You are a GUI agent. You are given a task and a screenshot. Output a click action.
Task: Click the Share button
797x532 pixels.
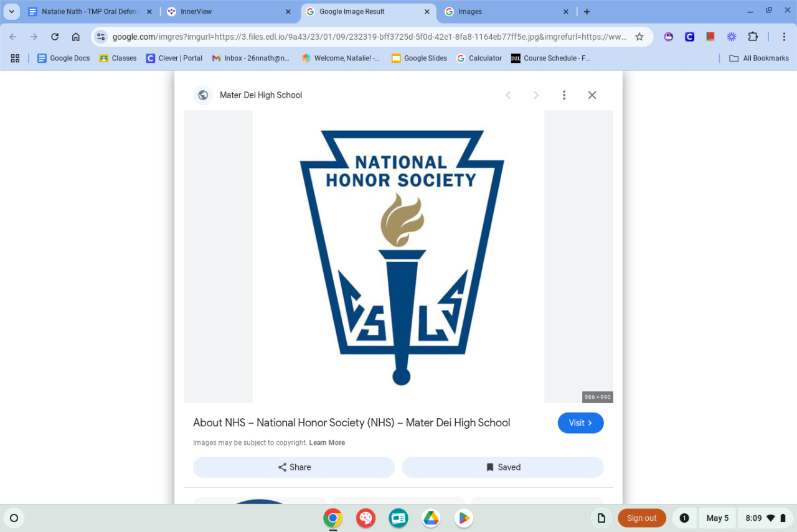point(294,467)
